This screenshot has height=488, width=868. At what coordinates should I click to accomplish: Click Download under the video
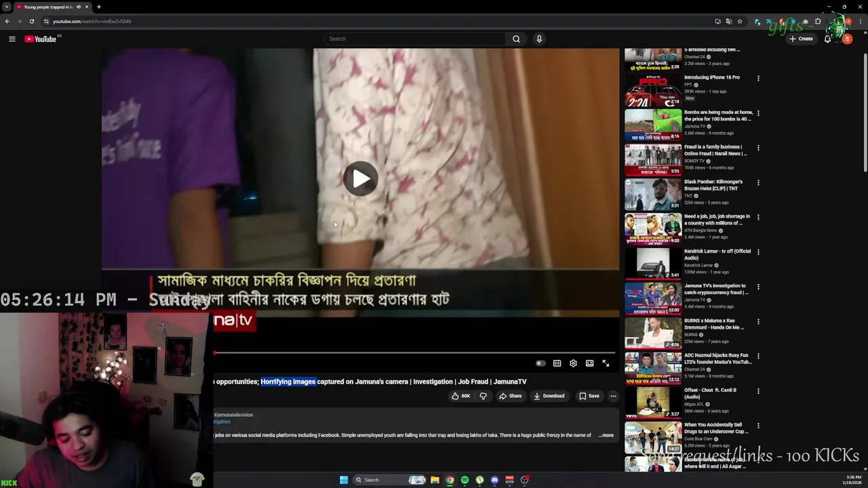coord(549,396)
